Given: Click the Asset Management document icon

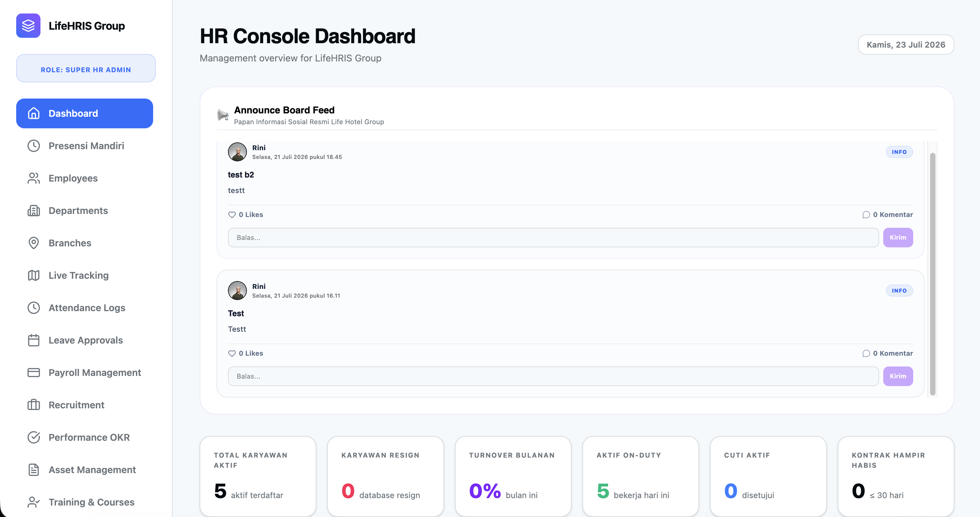Looking at the screenshot, I should tap(33, 469).
